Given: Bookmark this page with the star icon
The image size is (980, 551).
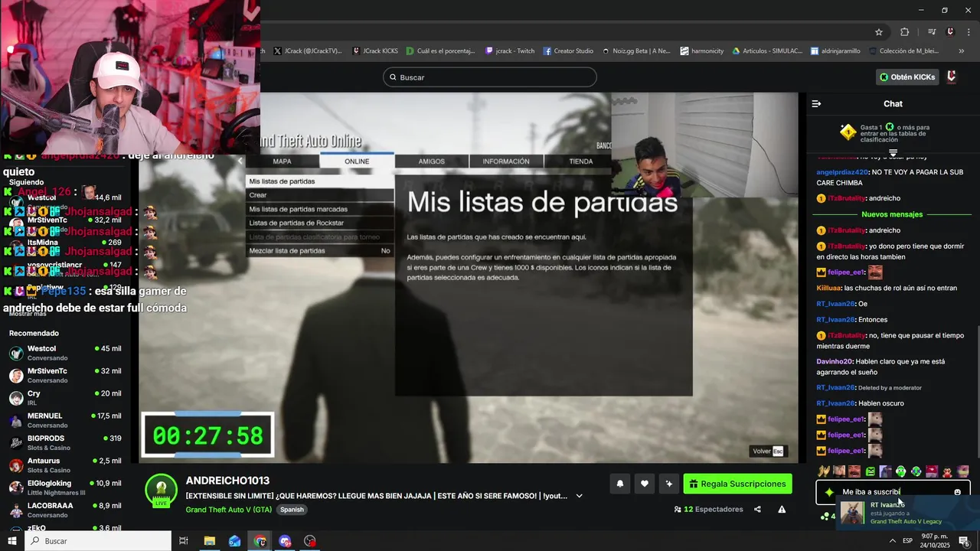Looking at the screenshot, I should [879, 31].
